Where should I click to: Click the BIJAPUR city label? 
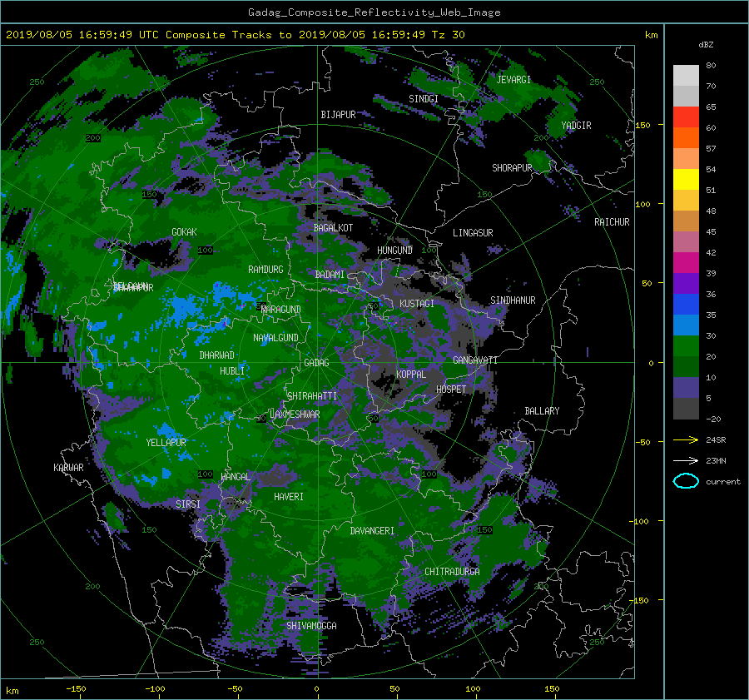(x=338, y=115)
